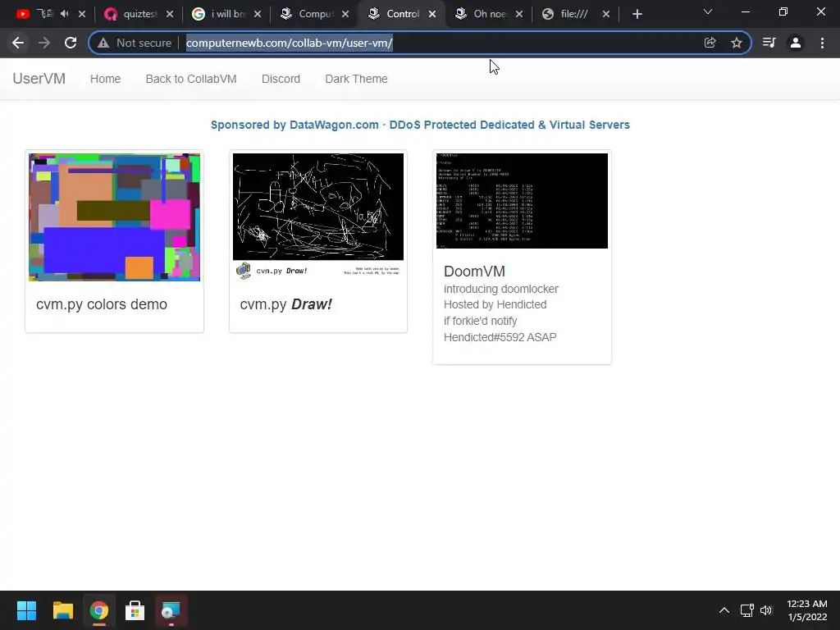
Task: Open Chrome three-dot menu
Action: [x=822, y=43]
